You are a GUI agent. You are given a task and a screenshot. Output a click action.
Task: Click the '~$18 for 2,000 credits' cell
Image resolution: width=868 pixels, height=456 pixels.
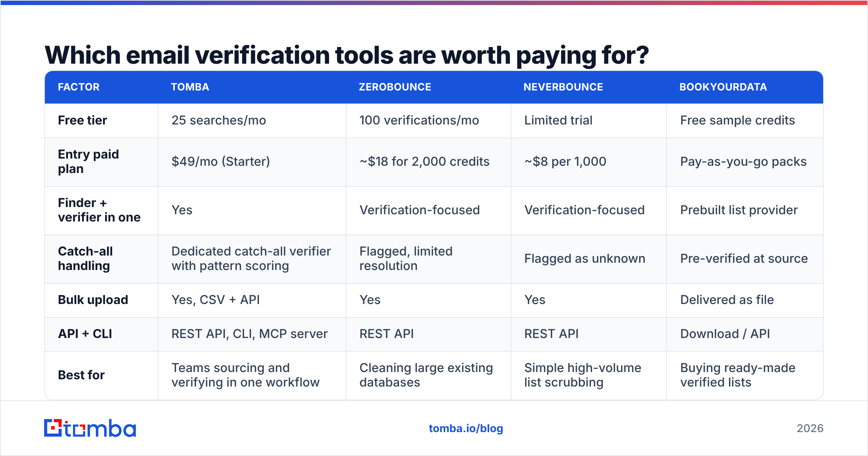click(x=424, y=161)
